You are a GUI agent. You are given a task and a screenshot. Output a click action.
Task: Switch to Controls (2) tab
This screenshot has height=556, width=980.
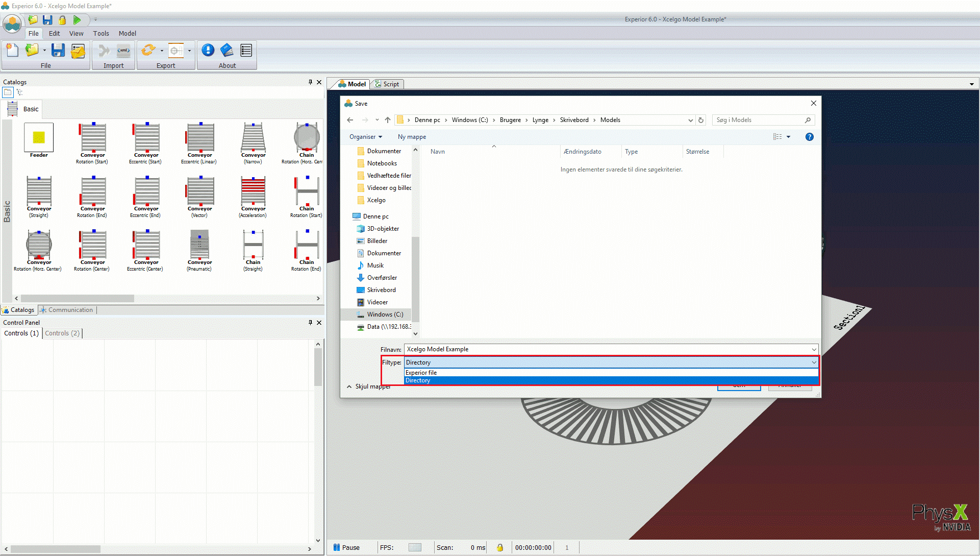click(x=62, y=333)
